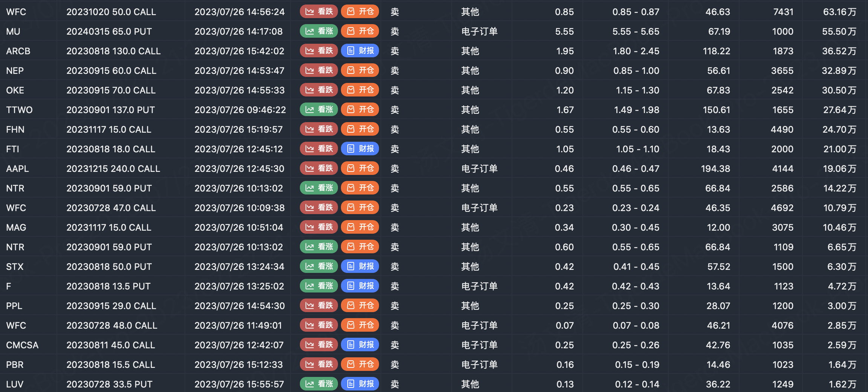Click timestamp 2023/07/26 10:51:04
The image size is (868, 392).
coord(239,228)
